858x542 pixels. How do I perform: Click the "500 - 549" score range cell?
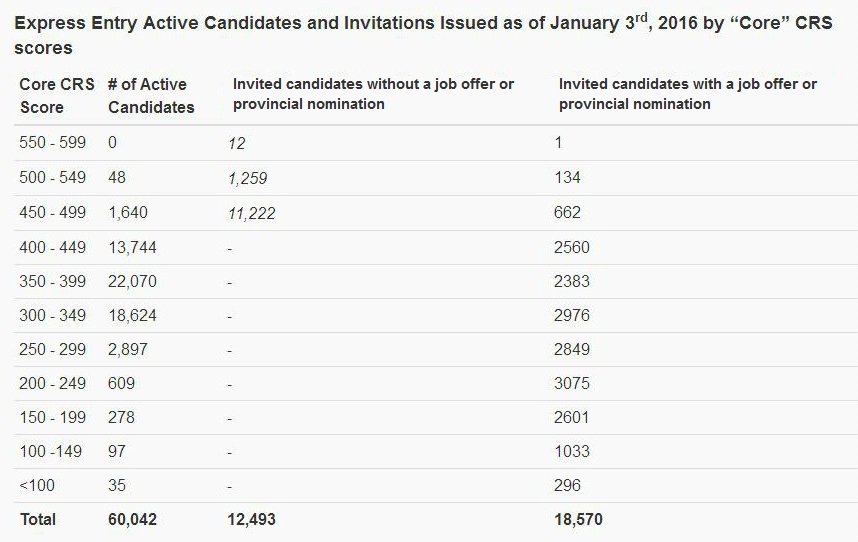(x=53, y=178)
